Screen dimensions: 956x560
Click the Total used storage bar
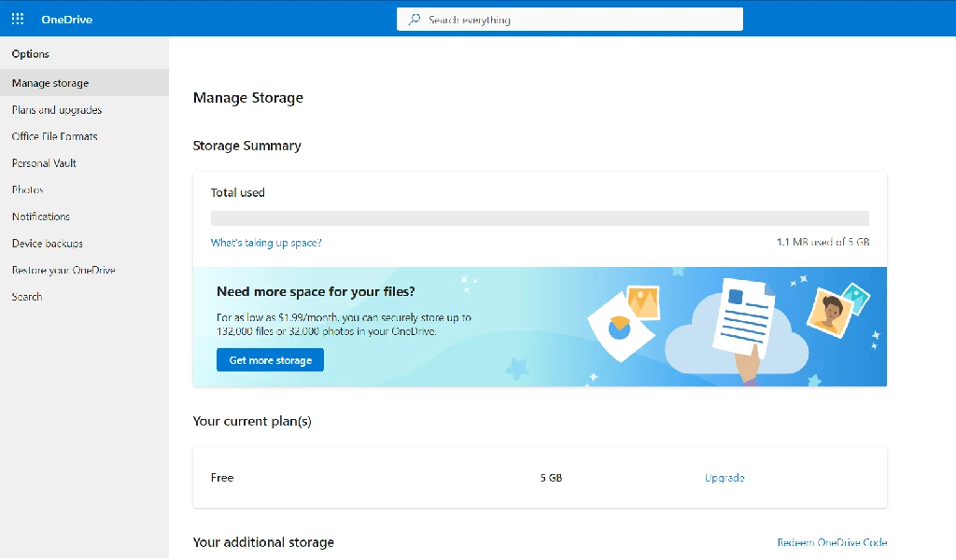(x=540, y=218)
